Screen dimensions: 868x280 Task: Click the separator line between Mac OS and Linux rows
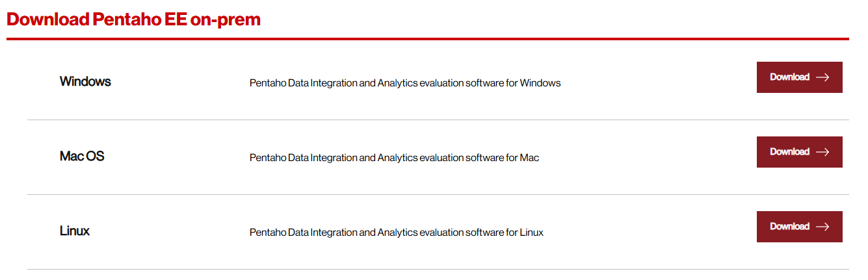[438, 195]
